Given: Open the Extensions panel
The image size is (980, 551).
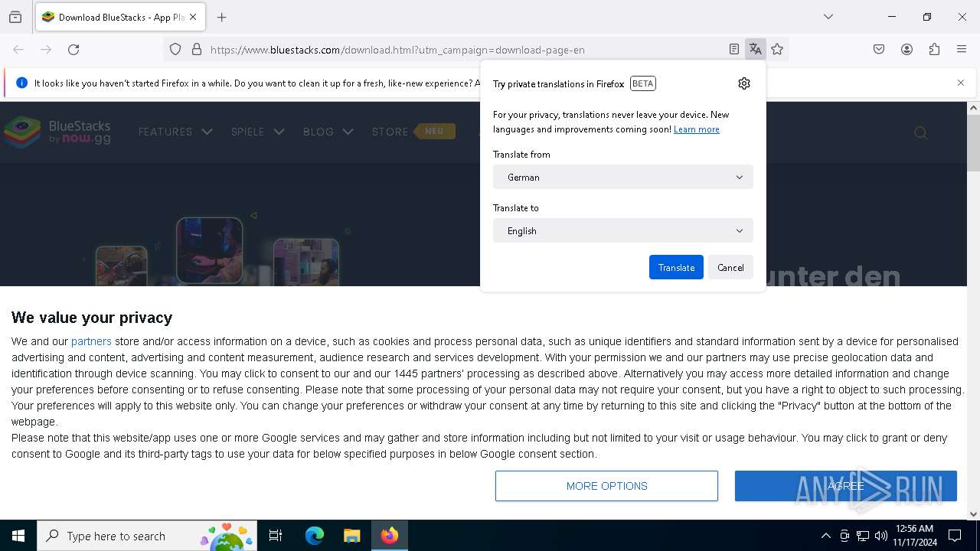Looking at the screenshot, I should pos(934,50).
